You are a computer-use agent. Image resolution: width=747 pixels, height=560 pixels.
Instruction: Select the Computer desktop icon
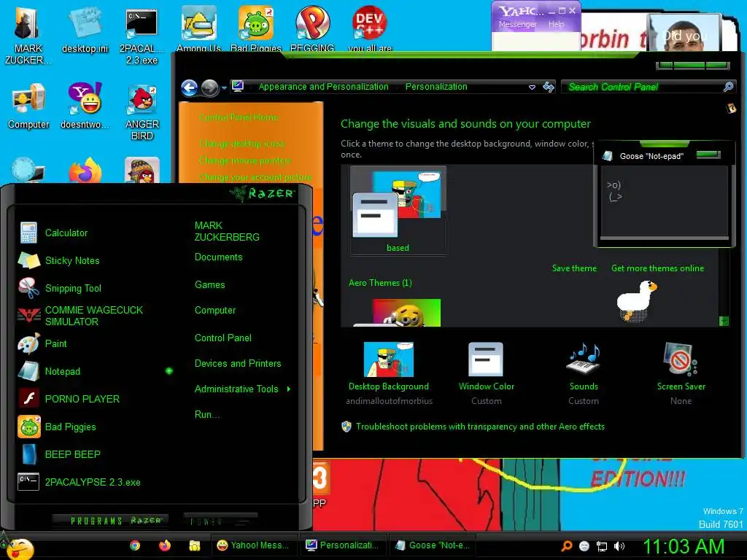[x=28, y=106]
